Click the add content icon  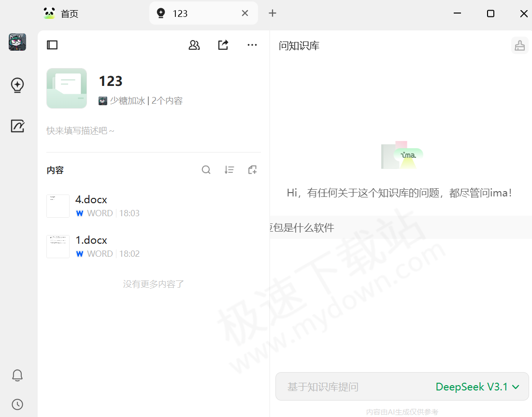click(x=252, y=170)
